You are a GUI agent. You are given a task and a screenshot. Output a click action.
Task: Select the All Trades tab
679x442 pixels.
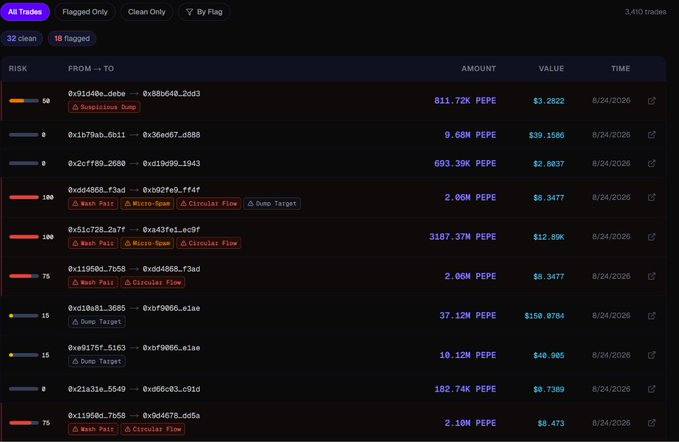coord(25,12)
